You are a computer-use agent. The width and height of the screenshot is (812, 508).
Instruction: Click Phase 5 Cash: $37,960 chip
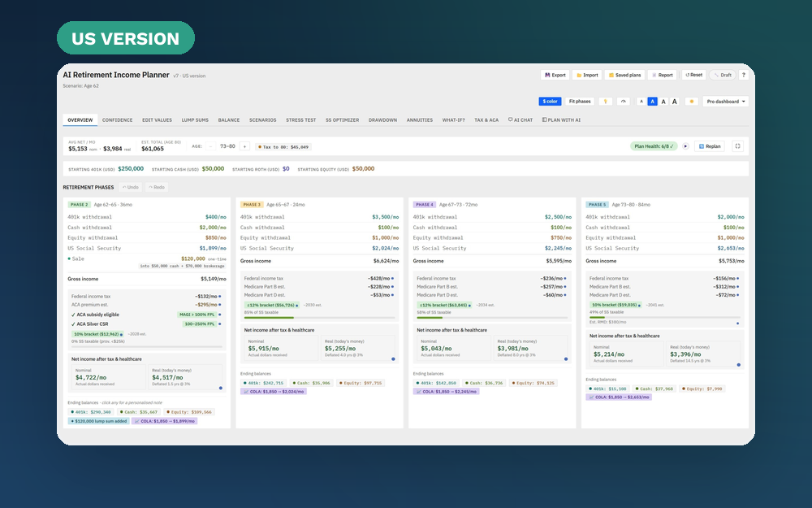pyautogui.click(x=653, y=389)
